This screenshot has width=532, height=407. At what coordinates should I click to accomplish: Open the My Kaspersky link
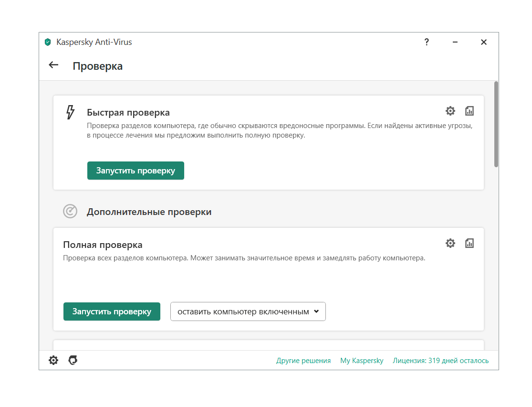tap(362, 361)
